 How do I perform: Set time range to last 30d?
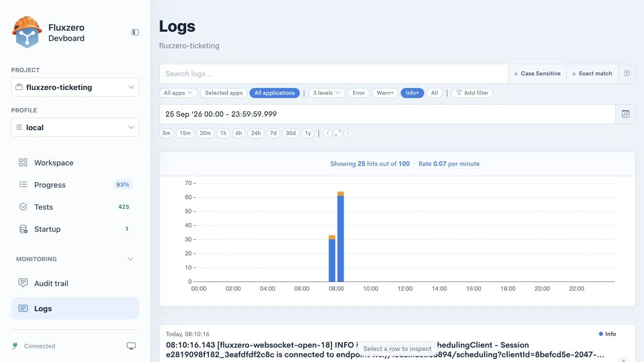(291, 133)
